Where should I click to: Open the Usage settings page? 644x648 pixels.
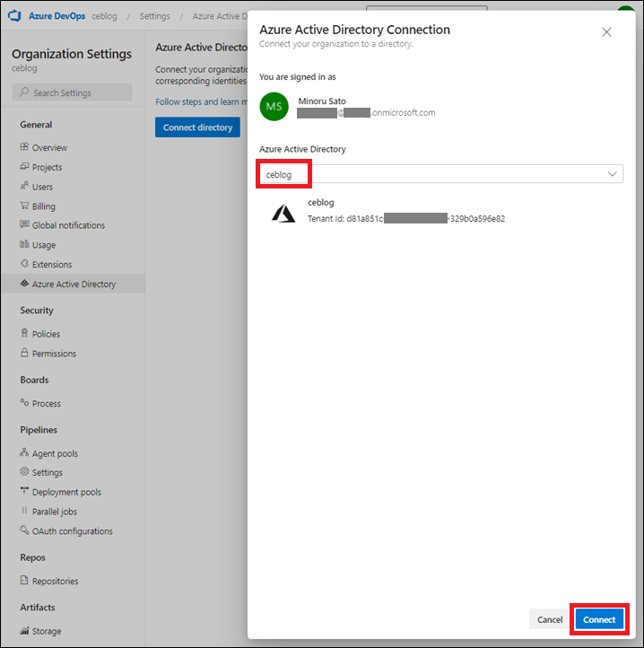pos(44,245)
